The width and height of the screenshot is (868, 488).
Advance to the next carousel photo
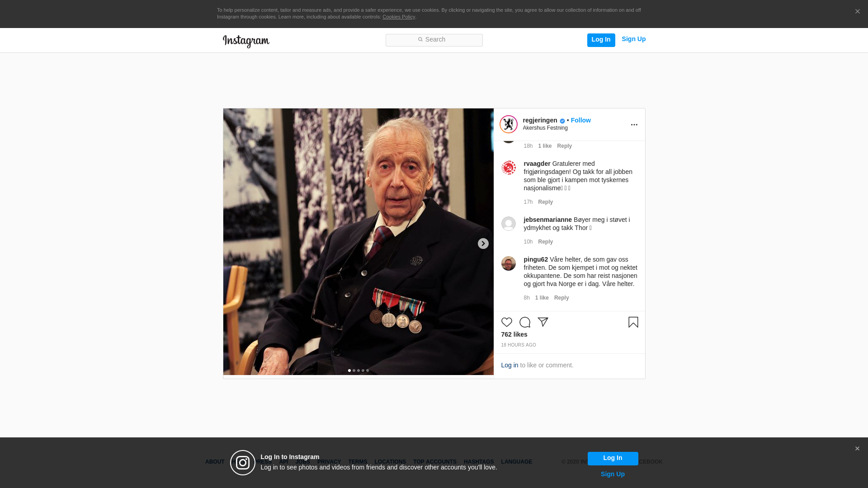(x=483, y=244)
